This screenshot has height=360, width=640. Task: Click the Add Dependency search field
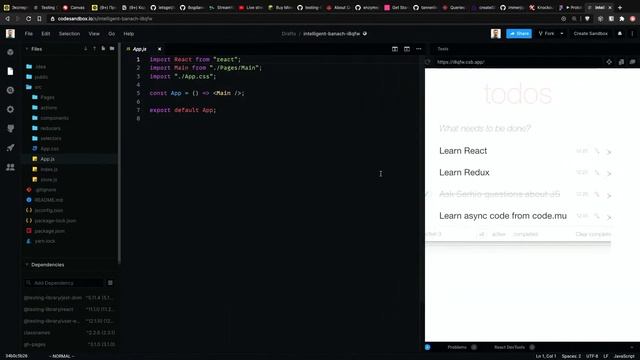pyautogui.click(x=64, y=283)
